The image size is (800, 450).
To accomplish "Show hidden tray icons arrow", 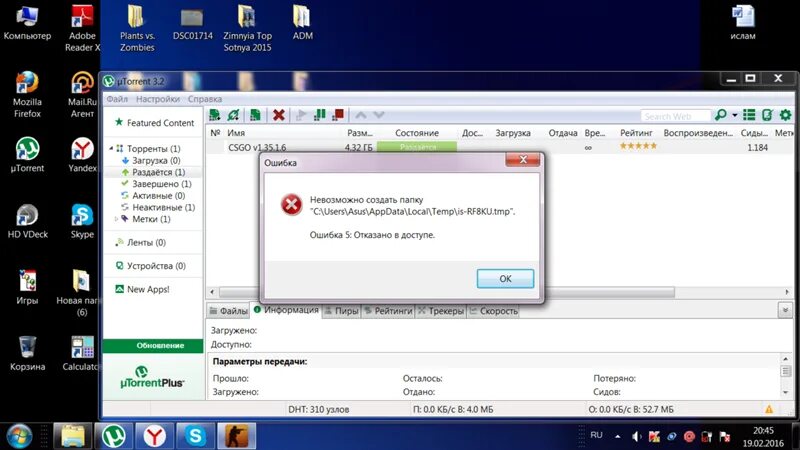I will (x=617, y=437).
